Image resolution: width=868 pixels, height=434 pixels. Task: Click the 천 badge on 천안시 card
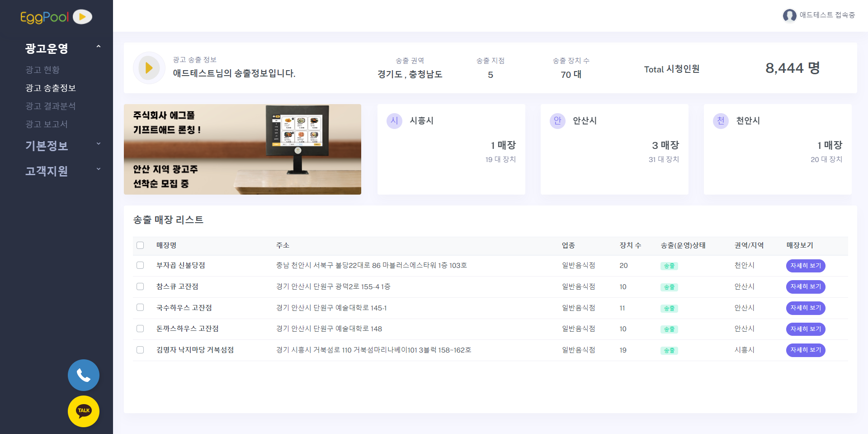tap(721, 121)
